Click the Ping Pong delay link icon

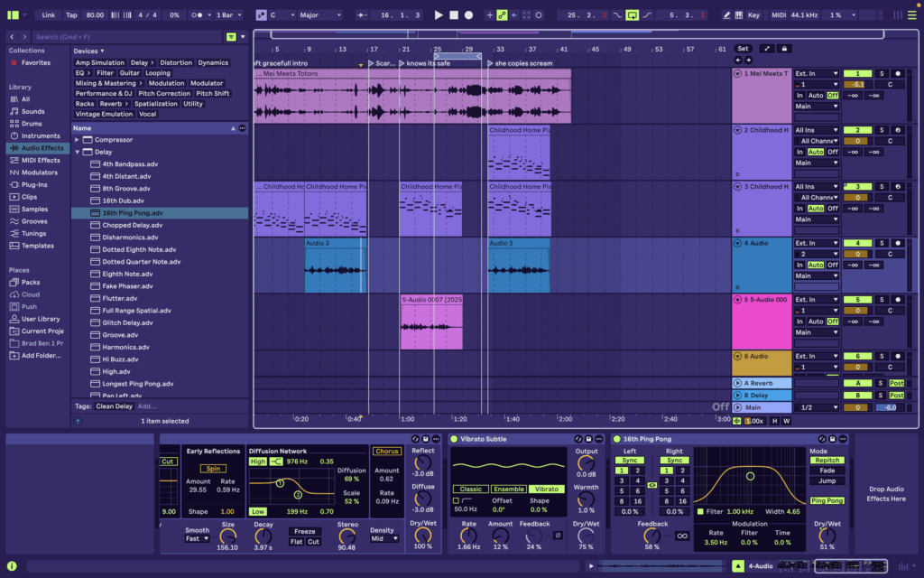pyautogui.click(x=652, y=485)
